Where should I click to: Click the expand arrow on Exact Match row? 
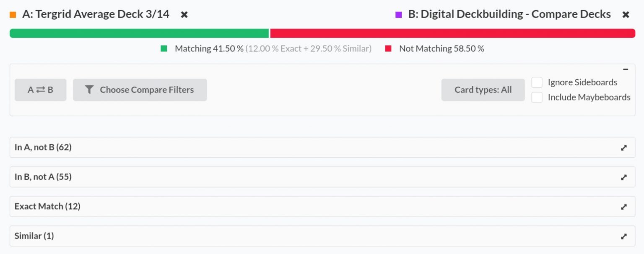(623, 206)
